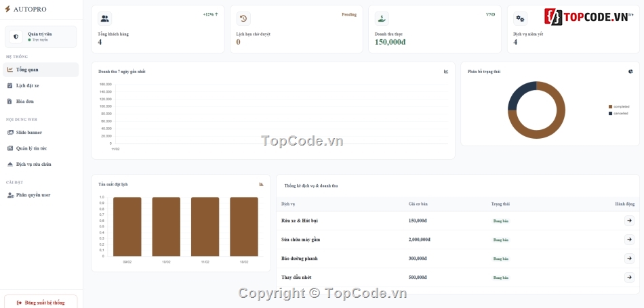This screenshot has height=308, width=644.
Task: Click the AUTOPRO lightning bolt logo
Action: [x=8, y=9]
